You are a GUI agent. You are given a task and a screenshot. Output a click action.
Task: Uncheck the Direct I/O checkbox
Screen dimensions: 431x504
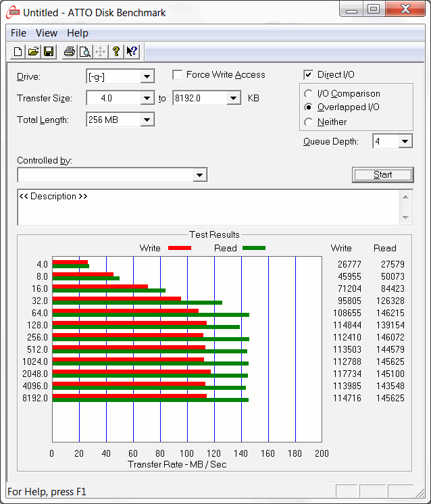click(x=309, y=75)
